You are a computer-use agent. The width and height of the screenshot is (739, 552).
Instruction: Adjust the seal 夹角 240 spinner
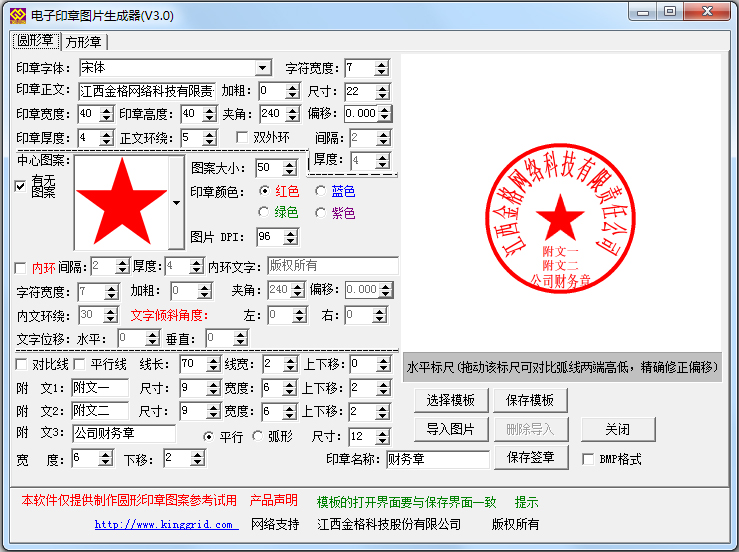[293, 114]
